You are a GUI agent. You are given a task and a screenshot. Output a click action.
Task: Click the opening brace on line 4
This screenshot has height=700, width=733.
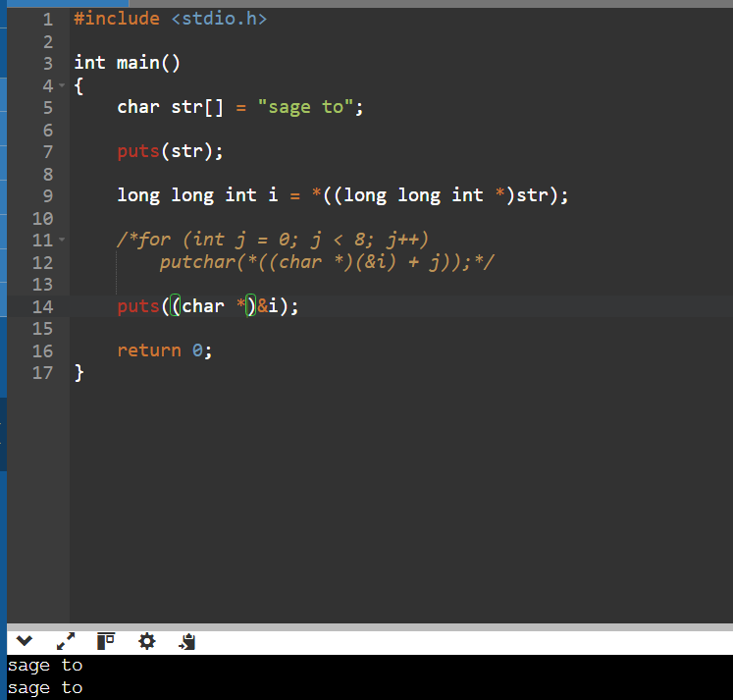(x=79, y=86)
